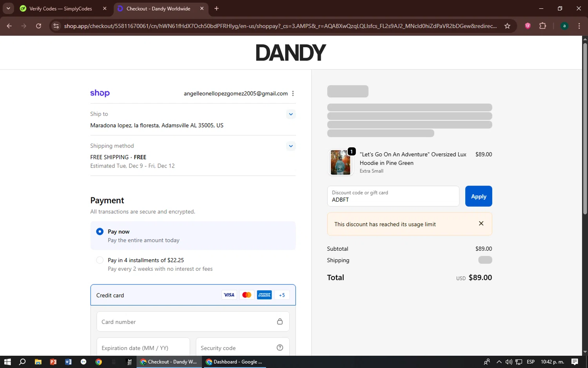Image resolution: width=588 pixels, height=368 pixels.
Task: Click the Checkout - Dandy taskbar window
Action: (169, 362)
